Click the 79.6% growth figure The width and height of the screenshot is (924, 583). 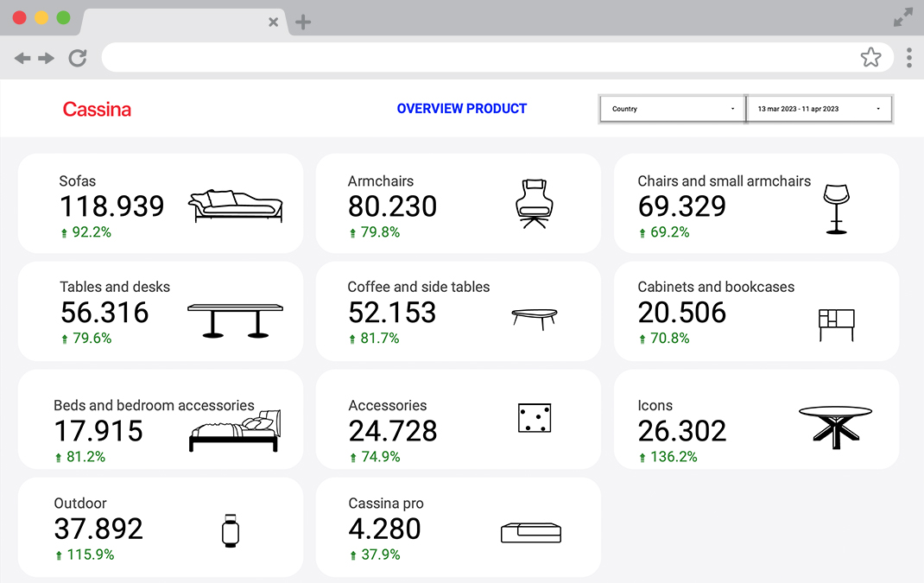[x=92, y=339]
